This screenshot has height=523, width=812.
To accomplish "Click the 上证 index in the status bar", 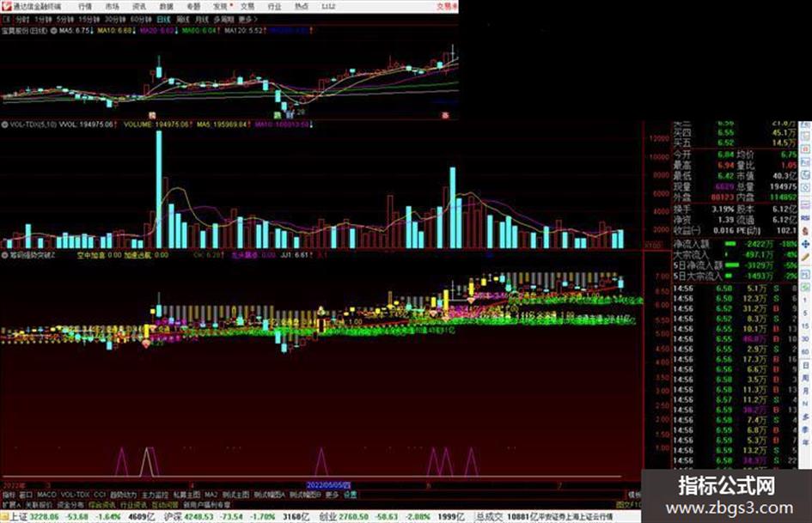I will click(18, 517).
